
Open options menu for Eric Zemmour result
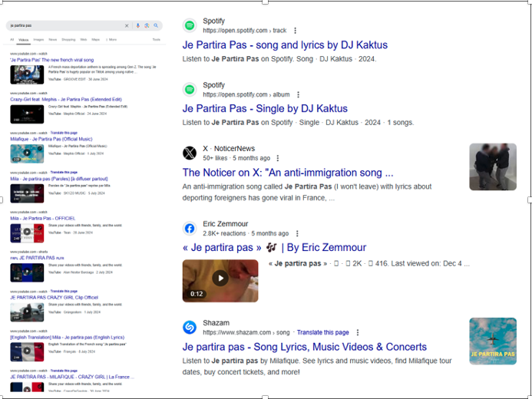pyautogui.click(x=297, y=233)
